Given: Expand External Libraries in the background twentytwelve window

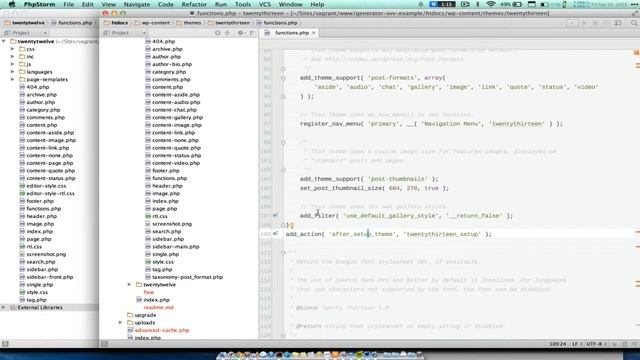Looking at the screenshot, I should coord(4,307).
